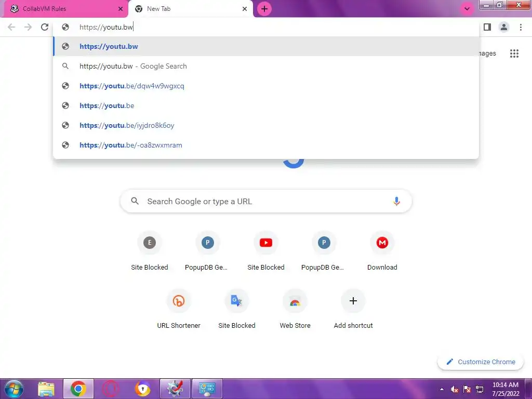Reload the page with the refresh icon
The height and width of the screenshot is (399, 532).
45,27
